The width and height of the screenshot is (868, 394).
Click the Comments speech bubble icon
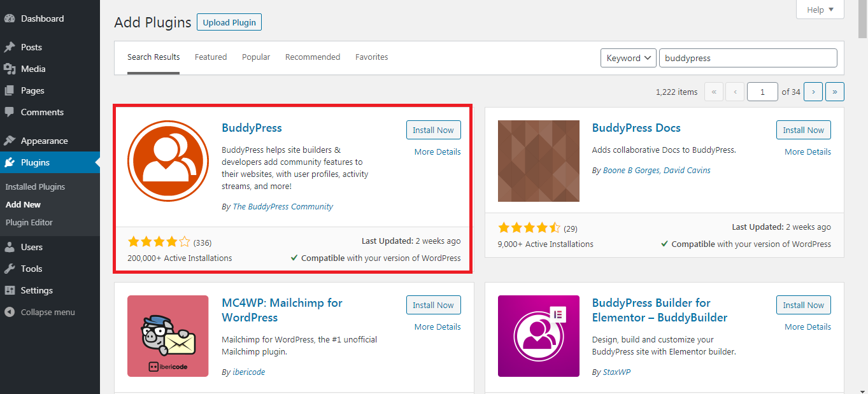pyautogui.click(x=10, y=112)
